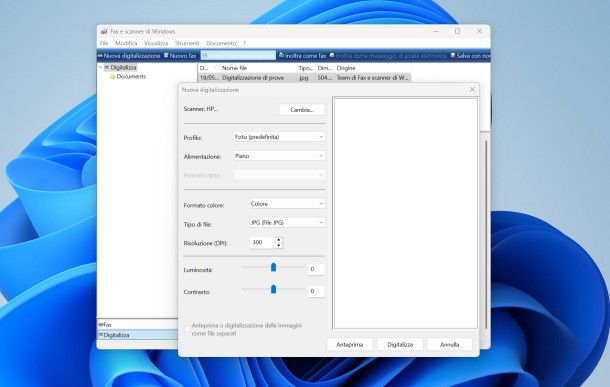Click the Luminosità slider handle
The width and height of the screenshot is (610, 387).
(273, 267)
